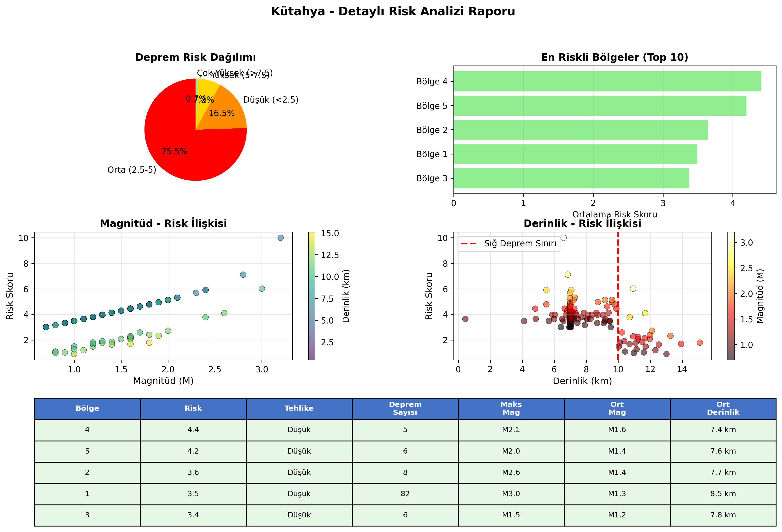Click the 'Bölge 4' axis label

click(432, 81)
